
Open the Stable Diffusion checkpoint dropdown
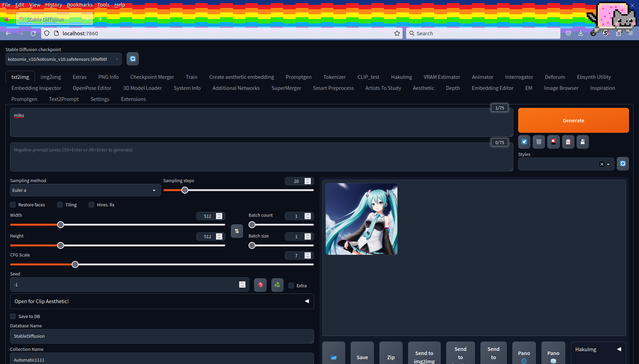(64, 59)
